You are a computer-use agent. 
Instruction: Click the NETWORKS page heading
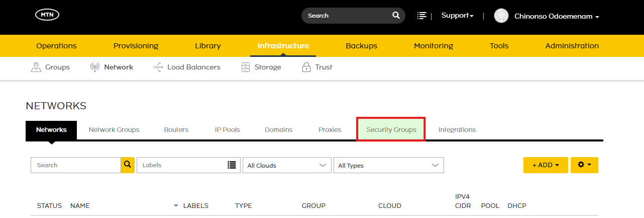[x=56, y=106]
